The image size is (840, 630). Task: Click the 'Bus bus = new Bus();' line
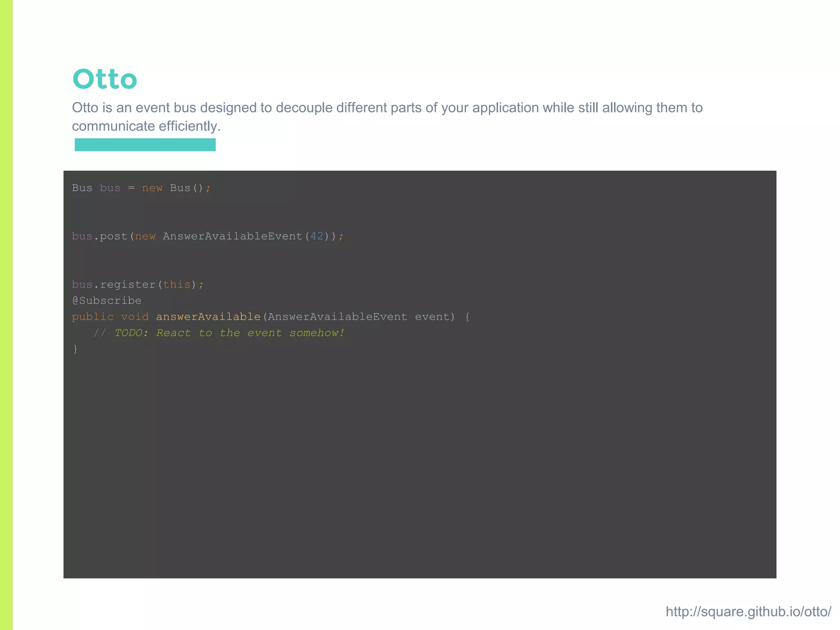click(x=141, y=188)
